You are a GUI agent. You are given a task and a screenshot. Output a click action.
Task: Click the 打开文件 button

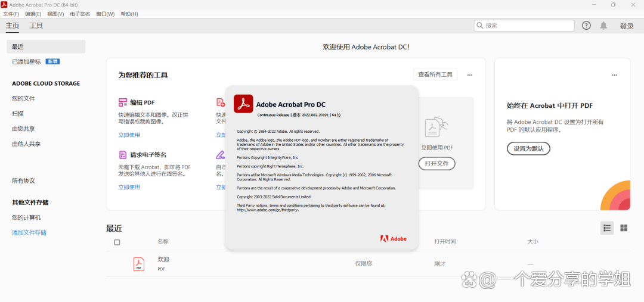pos(436,164)
